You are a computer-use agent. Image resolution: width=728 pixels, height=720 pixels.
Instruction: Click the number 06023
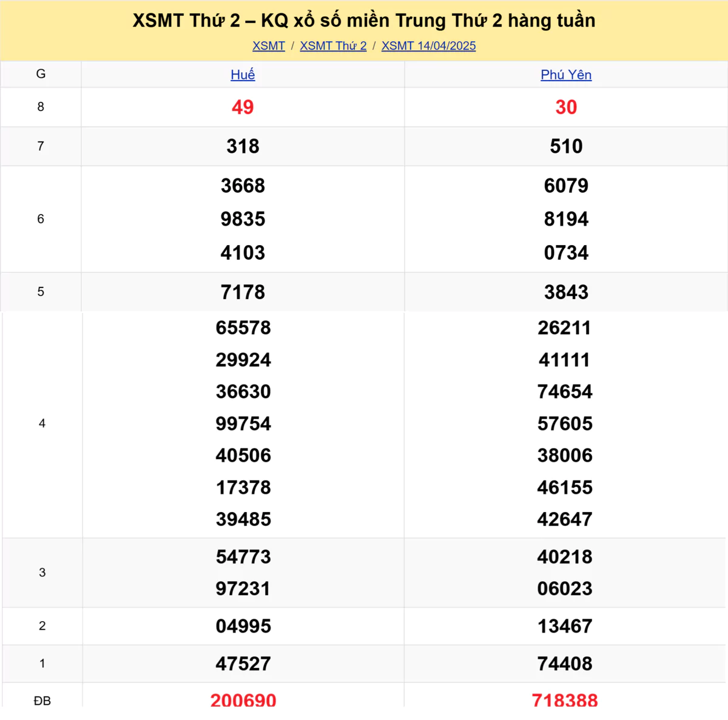(x=565, y=588)
